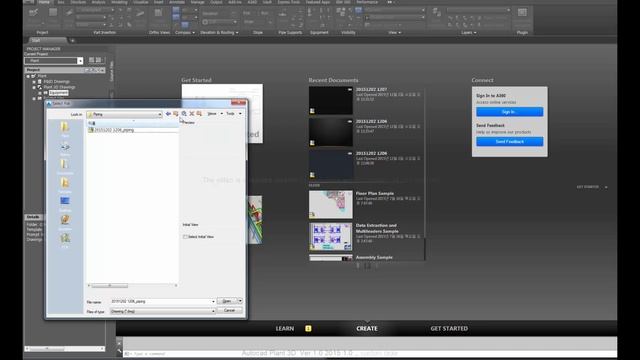The image size is (640, 360).
Task: Select Equipment item in project tree
Action: (x=58, y=93)
